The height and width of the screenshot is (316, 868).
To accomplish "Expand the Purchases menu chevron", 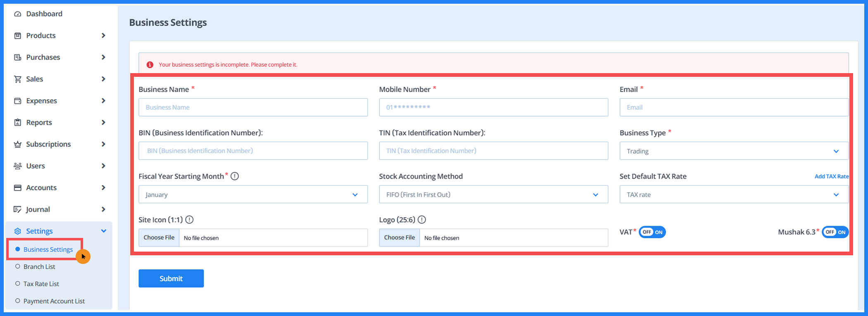I will (103, 57).
